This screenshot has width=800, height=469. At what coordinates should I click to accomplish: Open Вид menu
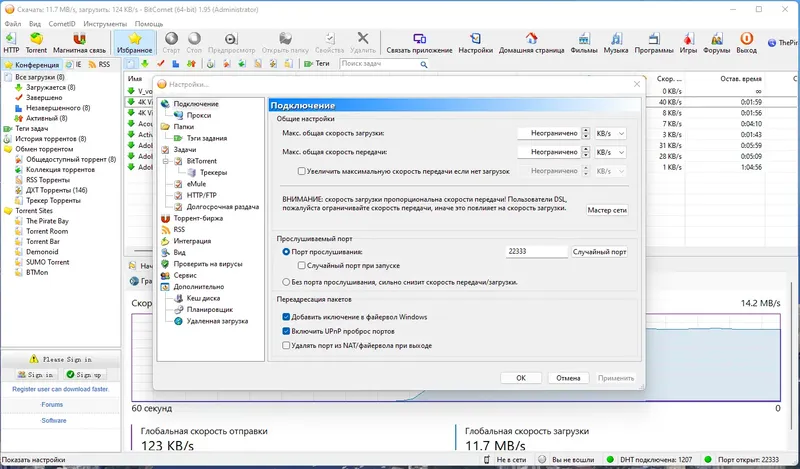point(35,24)
